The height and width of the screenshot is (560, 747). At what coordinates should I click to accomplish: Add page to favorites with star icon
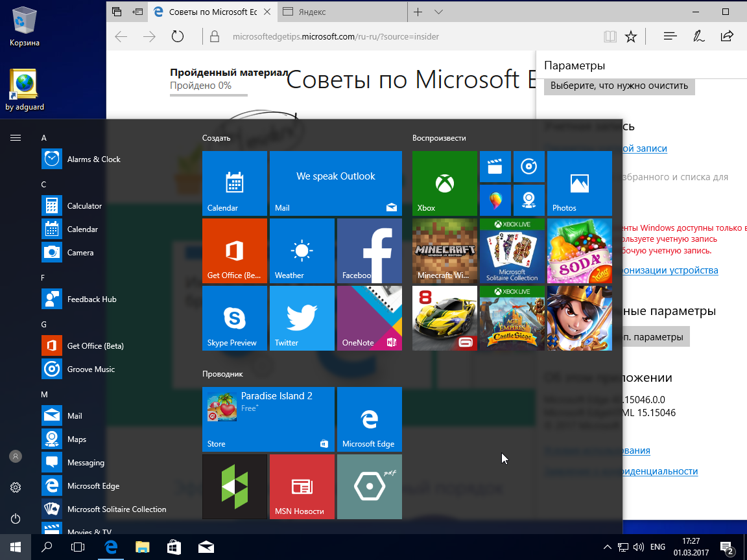(631, 37)
